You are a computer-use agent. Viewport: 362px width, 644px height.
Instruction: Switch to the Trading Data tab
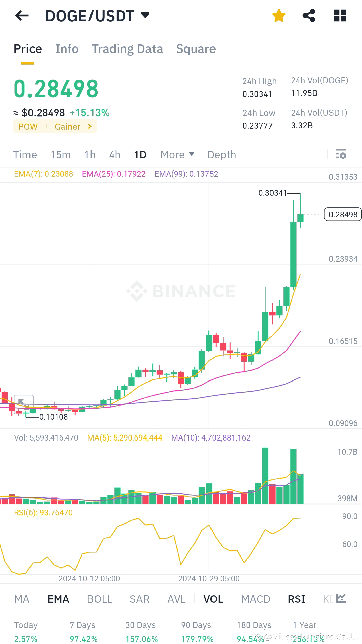pos(127,49)
